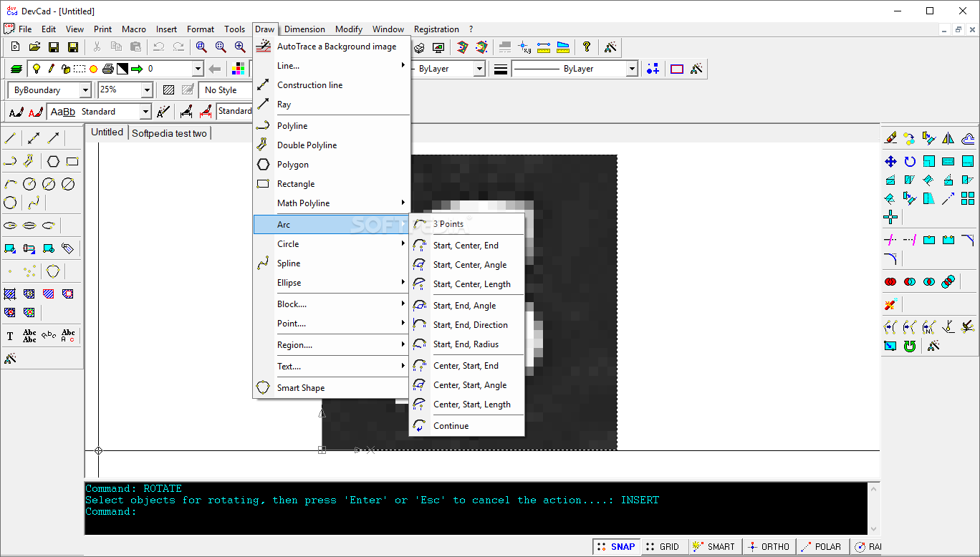Create a new drawing file
This screenshot has width=980, height=557.
point(15,47)
